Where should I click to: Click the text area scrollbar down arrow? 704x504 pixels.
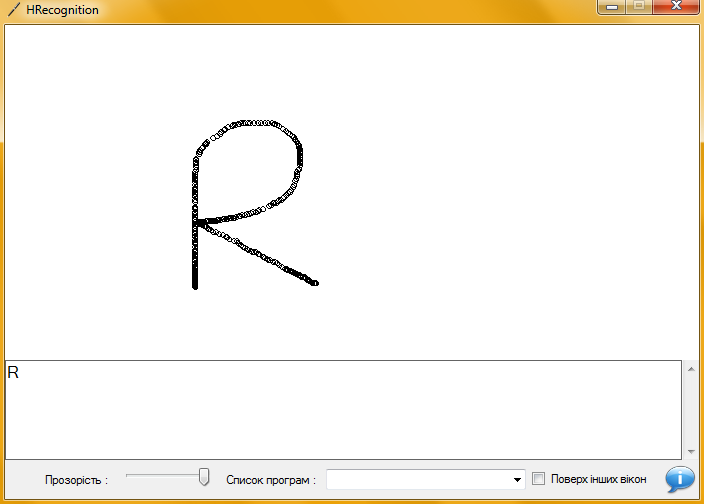coord(689,451)
